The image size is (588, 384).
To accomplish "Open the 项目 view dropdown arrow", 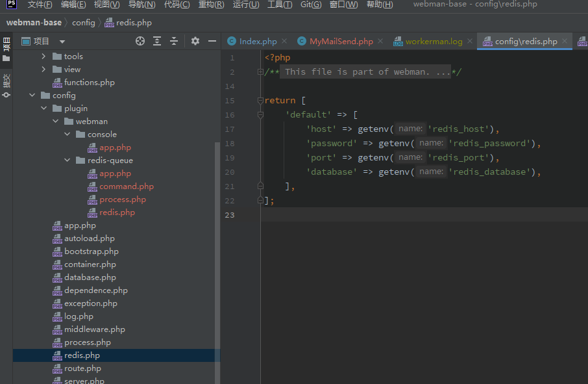I will click(x=62, y=42).
